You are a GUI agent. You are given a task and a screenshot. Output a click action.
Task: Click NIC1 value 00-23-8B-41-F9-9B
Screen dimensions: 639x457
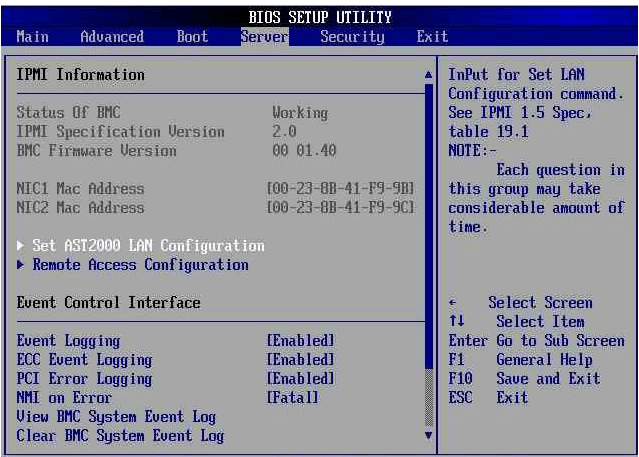click(x=340, y=189)
